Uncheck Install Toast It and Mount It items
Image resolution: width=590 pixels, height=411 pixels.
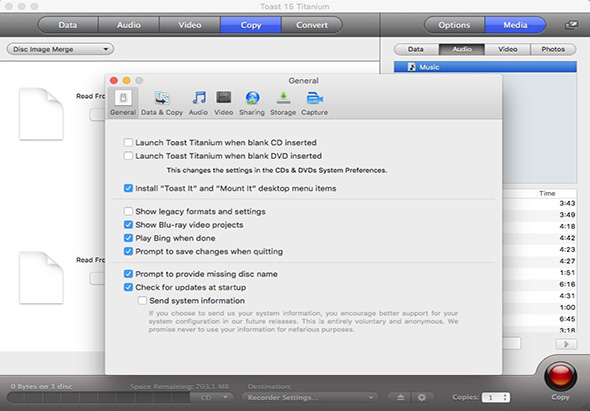(x=128, y=188)
